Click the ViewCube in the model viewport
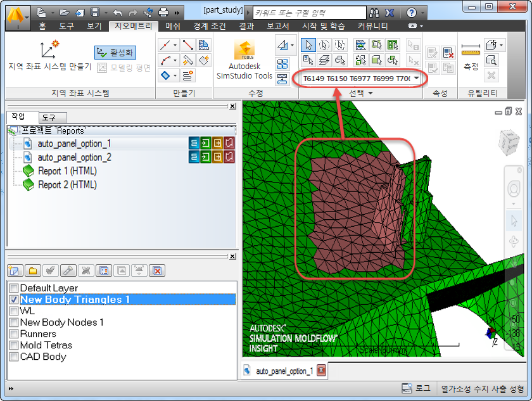Image resolution: width=532 pixels, height=401 pixels. (x=509, y=142)
